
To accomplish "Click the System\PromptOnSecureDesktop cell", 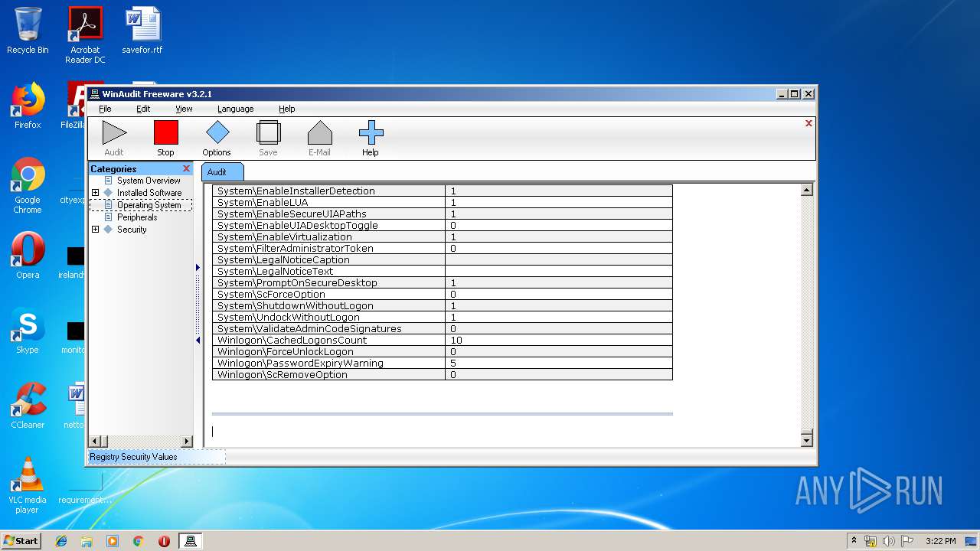I will point(329,282).
